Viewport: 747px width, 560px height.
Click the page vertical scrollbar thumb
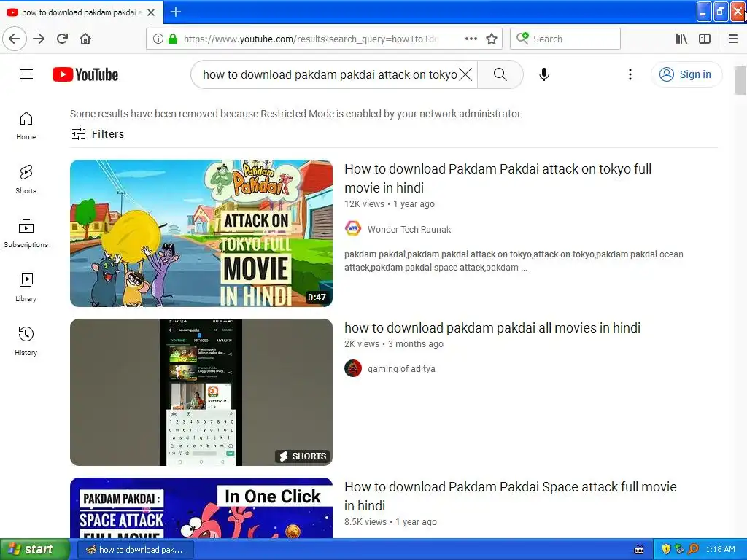click(x=740, y=80)
